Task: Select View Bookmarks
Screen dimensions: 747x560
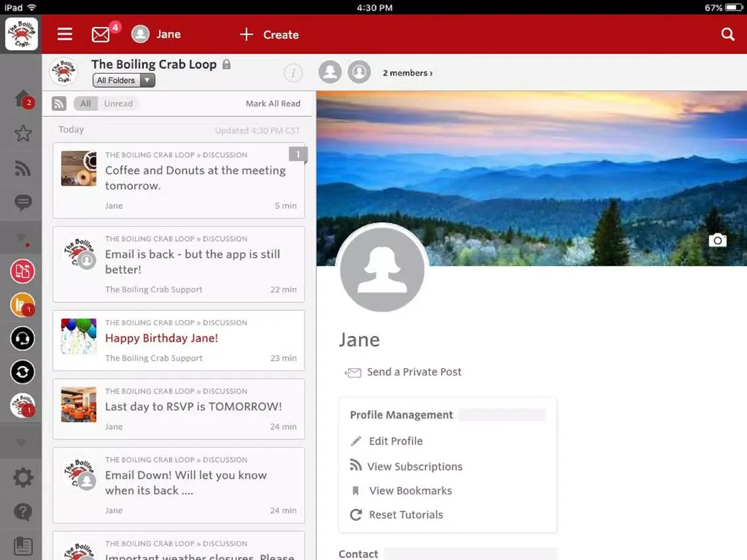Action: [402, 490]
